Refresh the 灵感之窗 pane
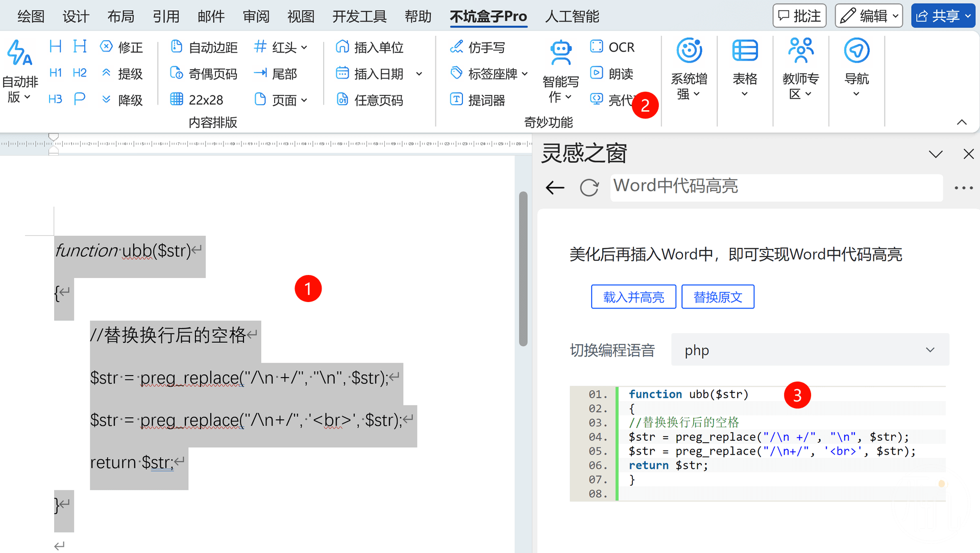980x553 pixels. 589,188
